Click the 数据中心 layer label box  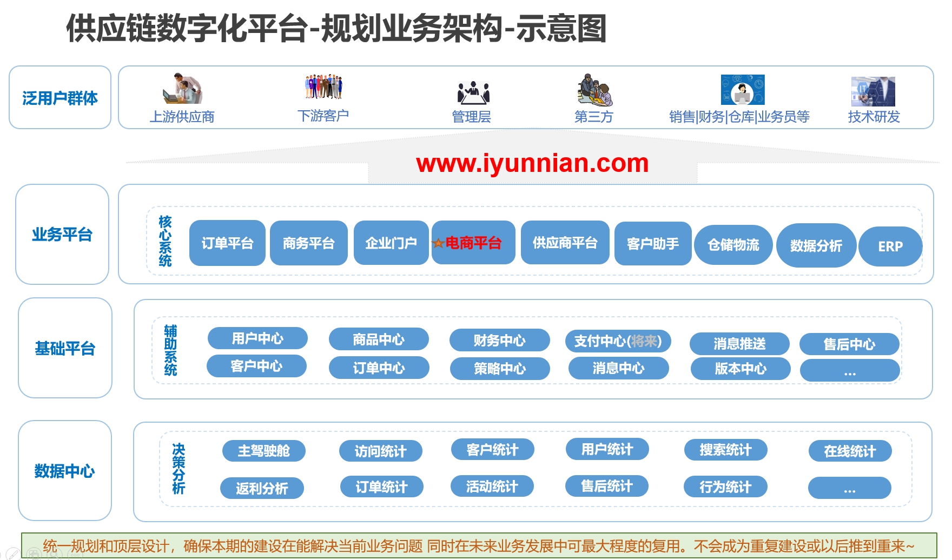point(64,471)
